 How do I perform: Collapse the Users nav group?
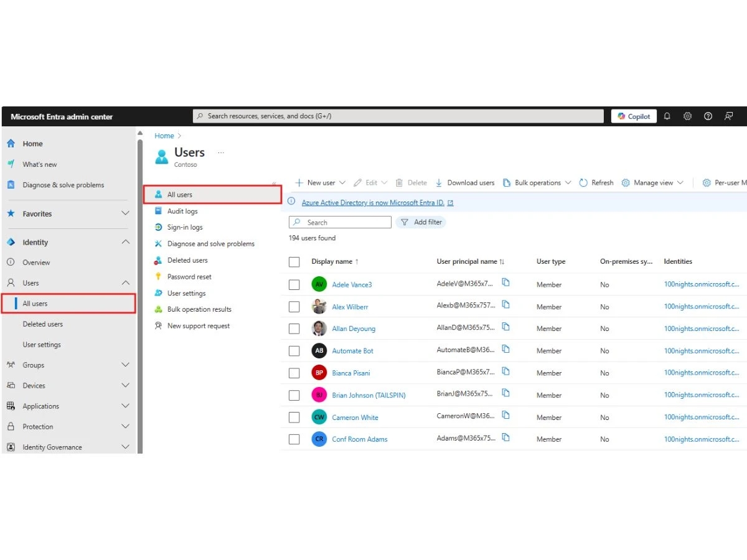coord(125,282)
